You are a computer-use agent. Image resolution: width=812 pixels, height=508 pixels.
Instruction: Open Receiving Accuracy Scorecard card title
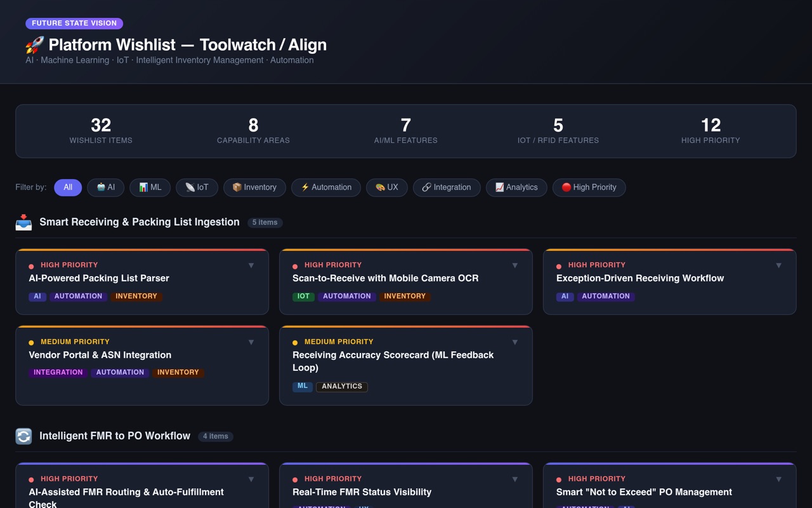point(393,361)
